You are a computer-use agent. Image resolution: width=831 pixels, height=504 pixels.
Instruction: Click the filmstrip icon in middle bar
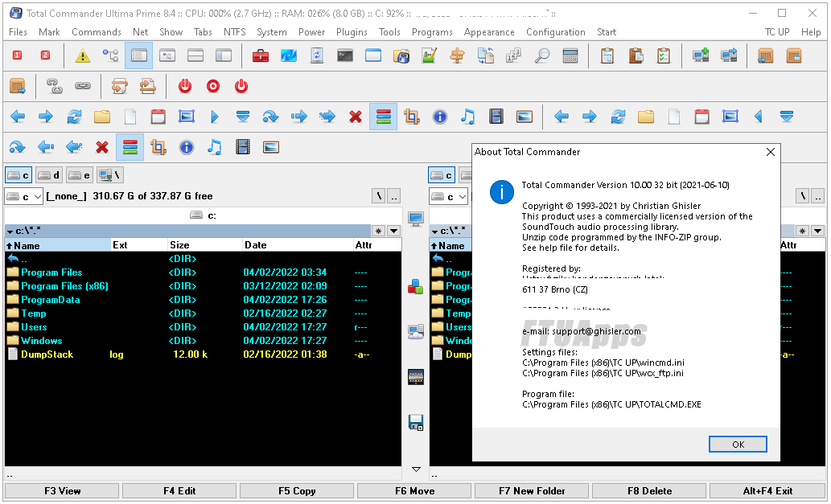[x=416, y=377]
